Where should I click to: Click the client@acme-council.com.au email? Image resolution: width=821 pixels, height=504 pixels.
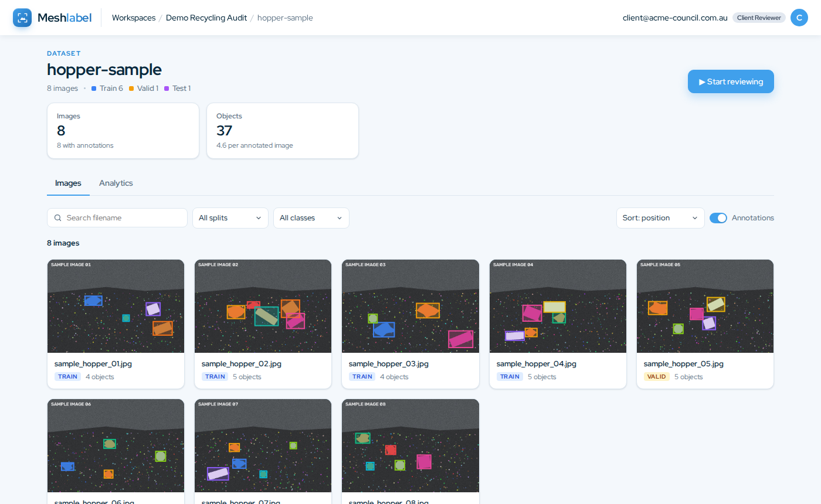click(675, 18)
